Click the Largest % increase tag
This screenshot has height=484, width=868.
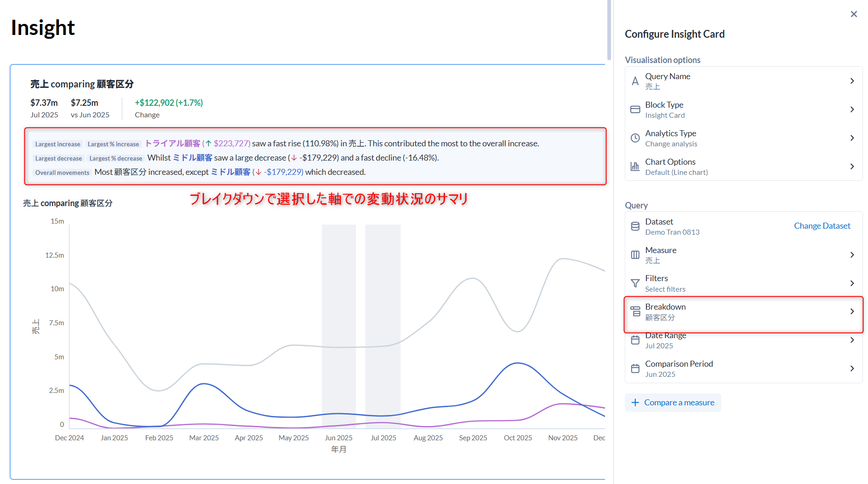(x=114, y=144)
